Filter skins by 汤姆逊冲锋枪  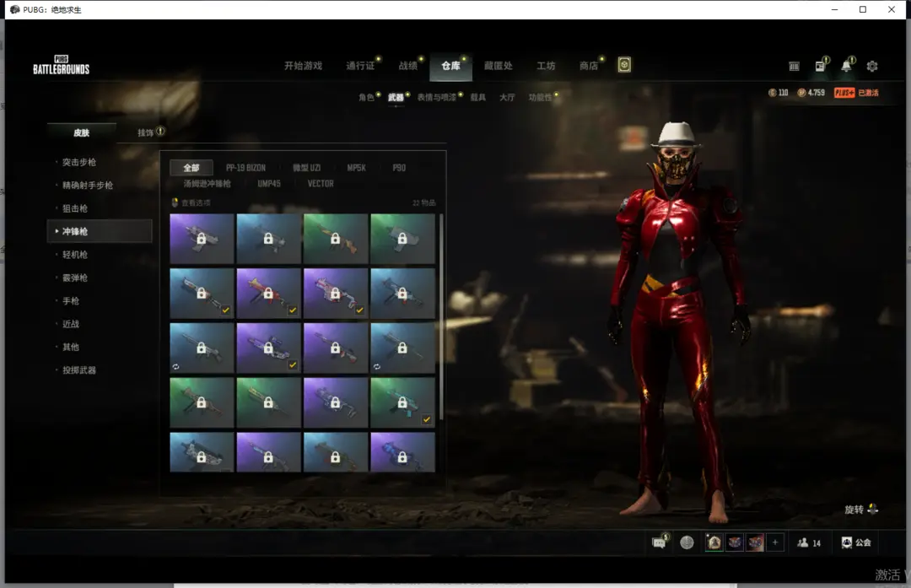(x=207, y=184)
